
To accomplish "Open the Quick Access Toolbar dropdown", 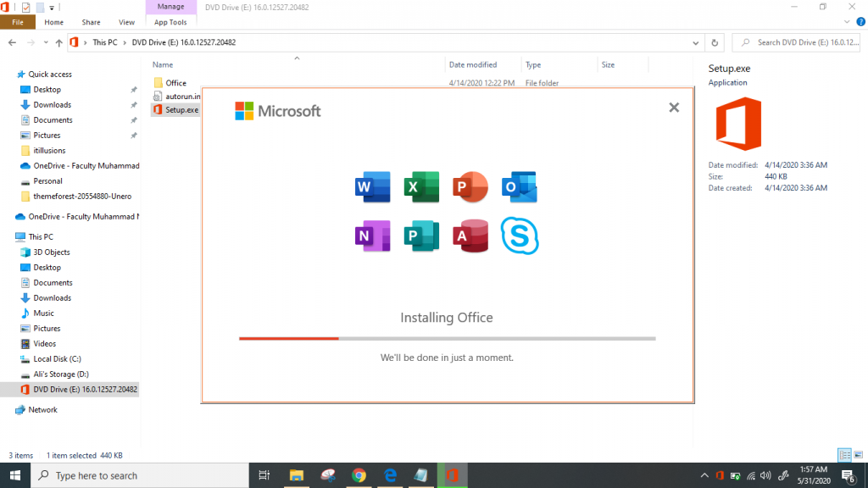I will [52, 8].
